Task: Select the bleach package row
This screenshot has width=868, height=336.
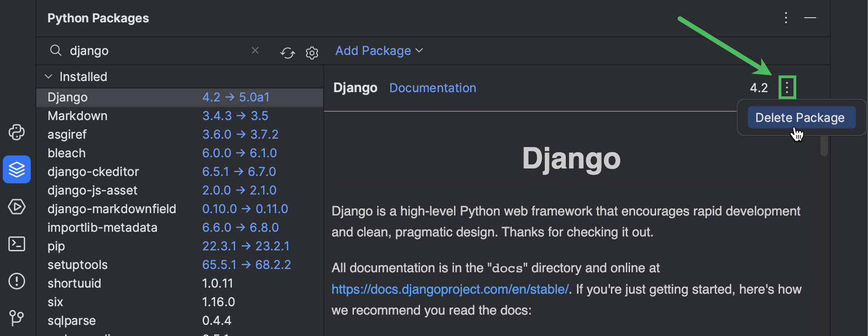Action: 180,153
